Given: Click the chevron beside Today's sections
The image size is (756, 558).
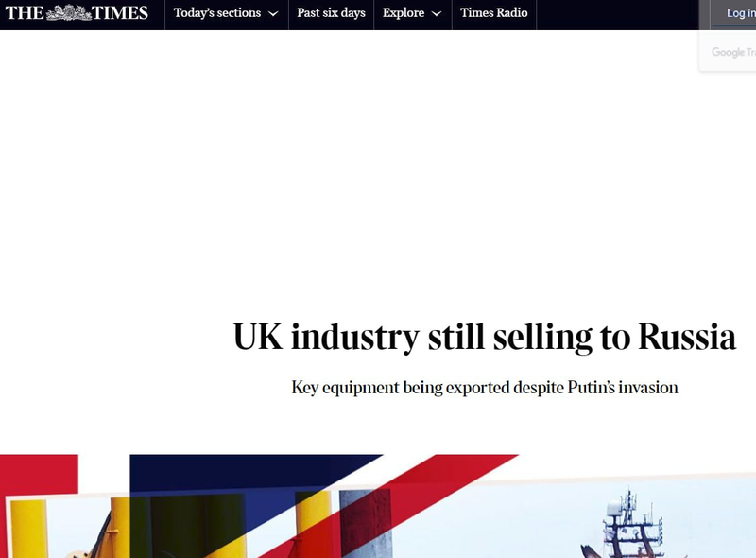Looking at the screenshot, I should pos(273,14).
